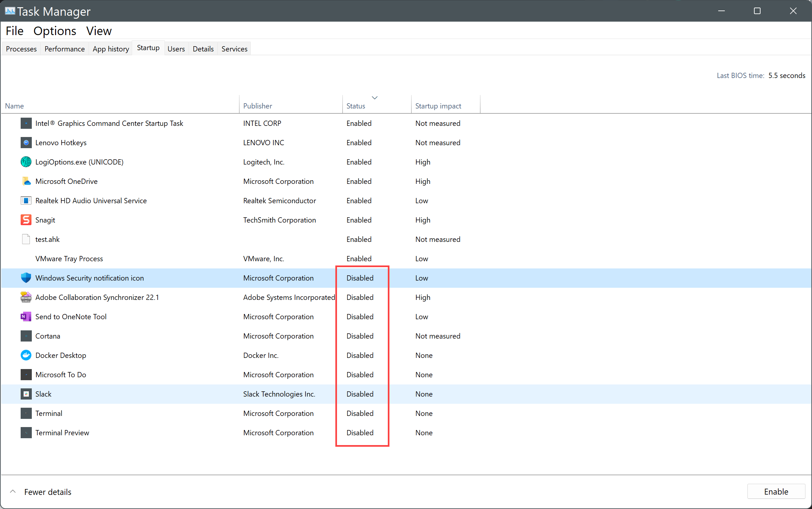Click the Microsoft OneDrive cloud icon

pyautogui.click(x=26, y=182)
